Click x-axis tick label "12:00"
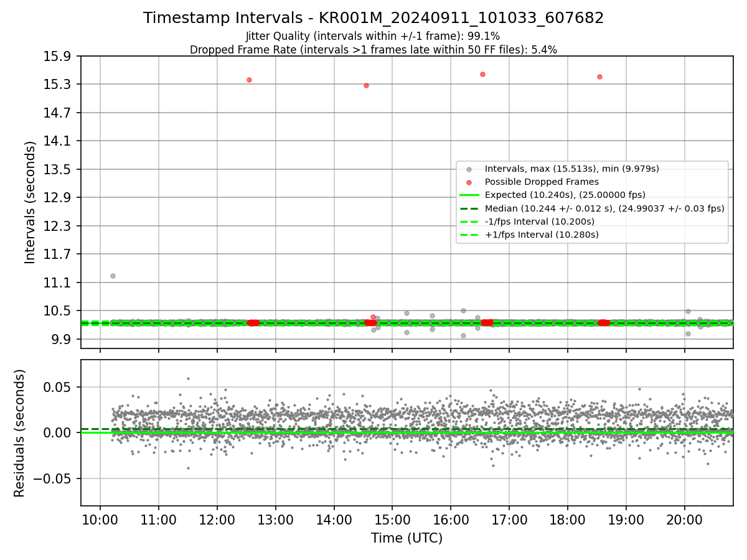This screenshot has width=747, height=560. [217, 520]
